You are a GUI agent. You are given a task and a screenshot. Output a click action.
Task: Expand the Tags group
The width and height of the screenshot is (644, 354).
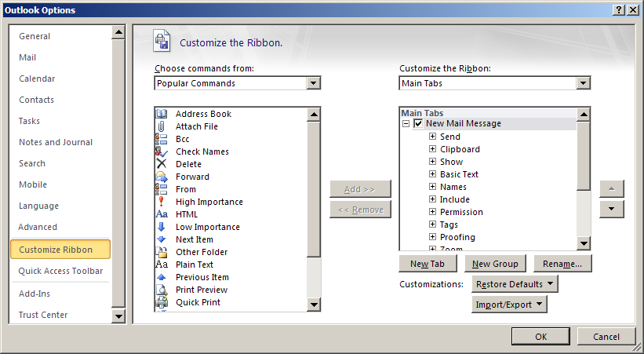pos(432,224)
